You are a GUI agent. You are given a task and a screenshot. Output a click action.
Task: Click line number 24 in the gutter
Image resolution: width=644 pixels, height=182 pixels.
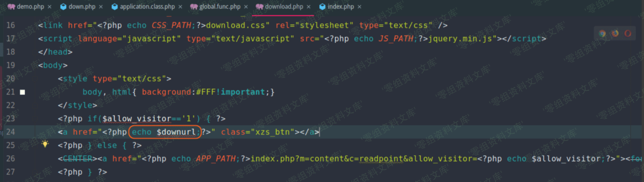coord(11,132)
